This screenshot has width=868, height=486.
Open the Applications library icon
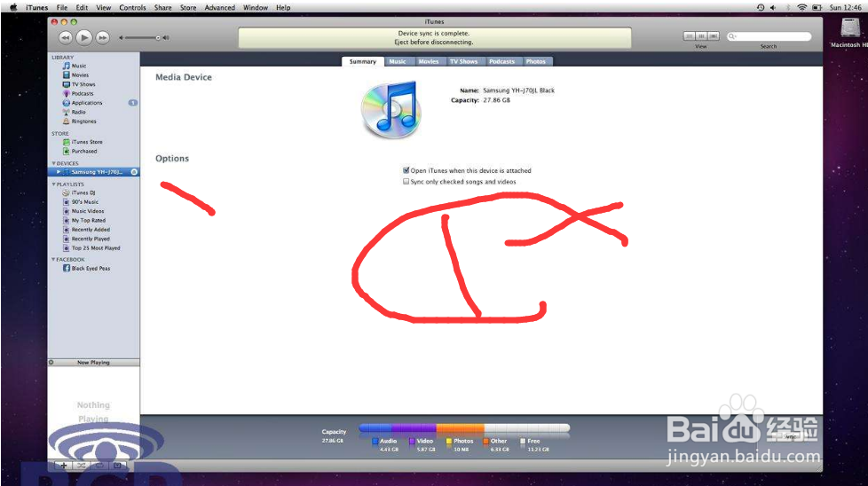(67, 103)
